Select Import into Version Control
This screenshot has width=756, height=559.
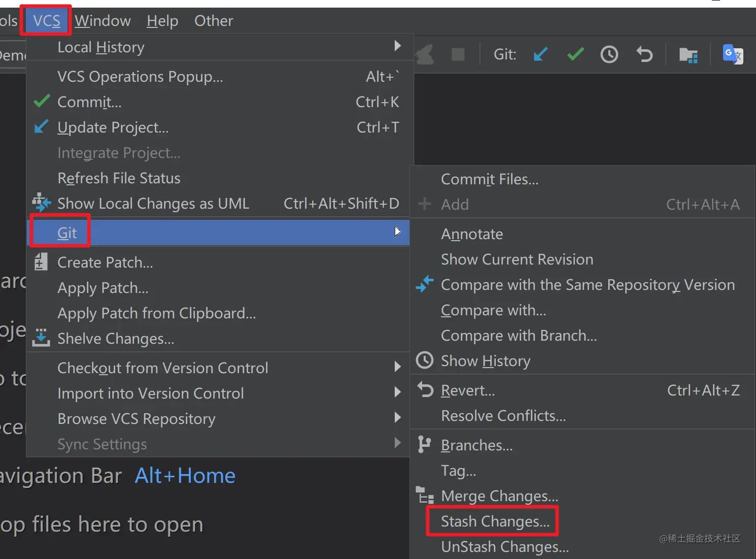click(218, 393)
